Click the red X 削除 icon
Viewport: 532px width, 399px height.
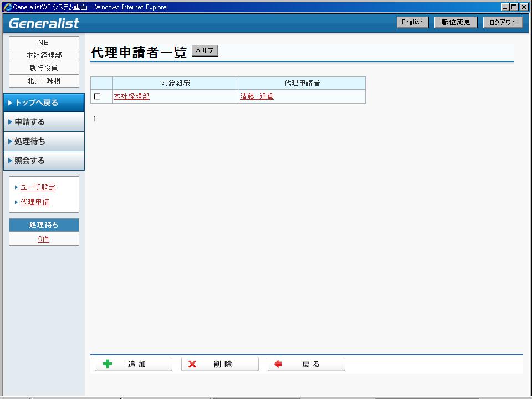[x=192, y=364]
